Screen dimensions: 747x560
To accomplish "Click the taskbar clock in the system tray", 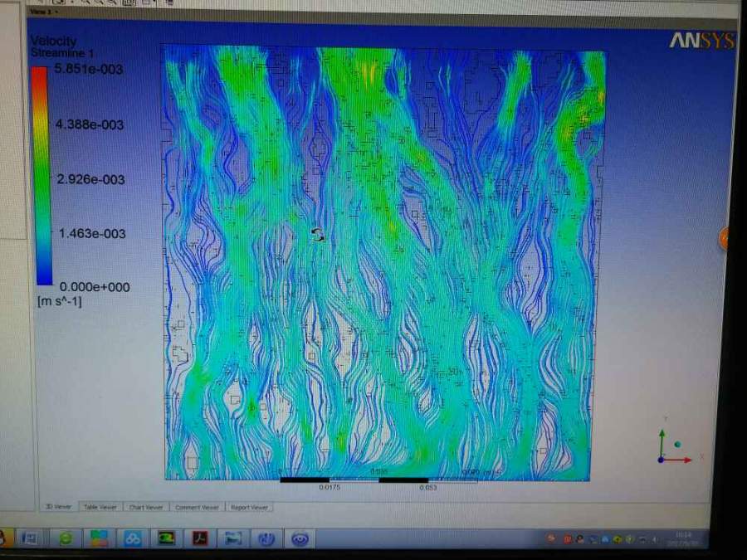I will click(x=684, y=538).
